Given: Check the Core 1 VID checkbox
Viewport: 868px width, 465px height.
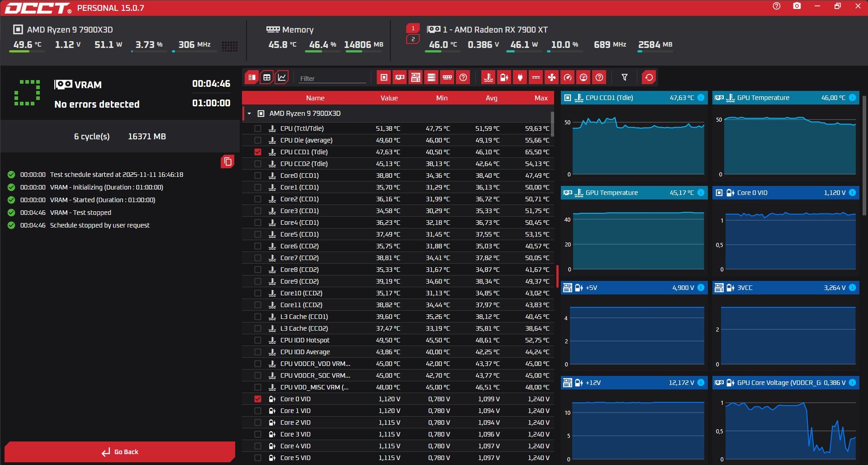Looking at the screenshot, I should pos(258,411).
